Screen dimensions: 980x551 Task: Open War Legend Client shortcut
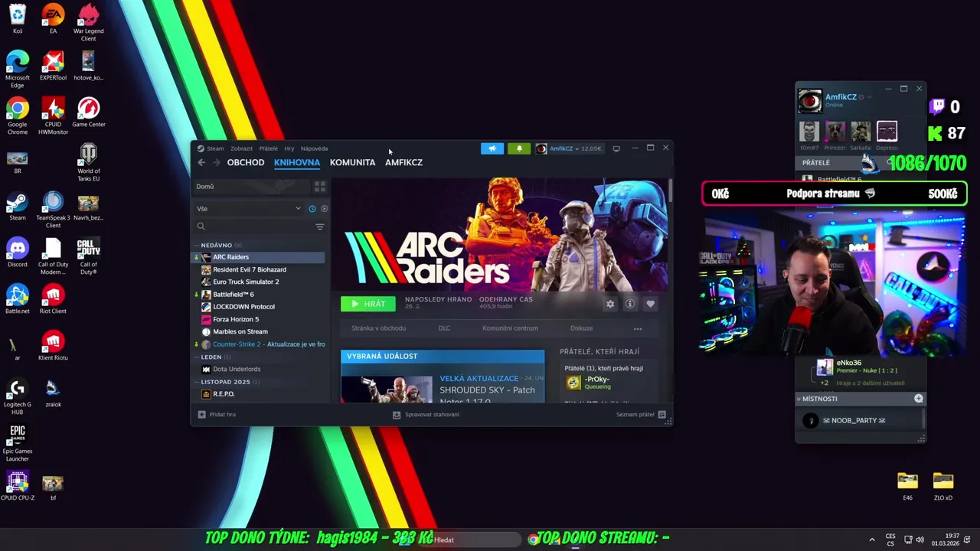(x=89, y=23)
